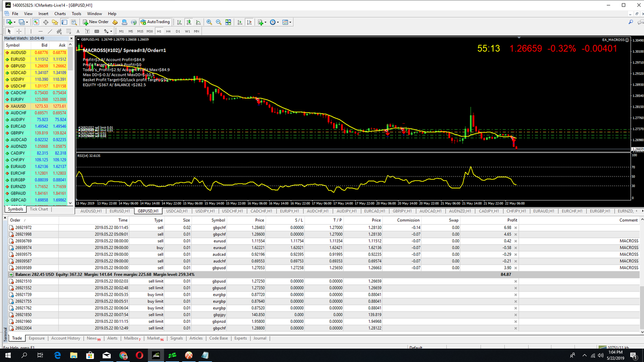Select the Crosshair cursor tool
Screen dimensions: 644x362
19,31
